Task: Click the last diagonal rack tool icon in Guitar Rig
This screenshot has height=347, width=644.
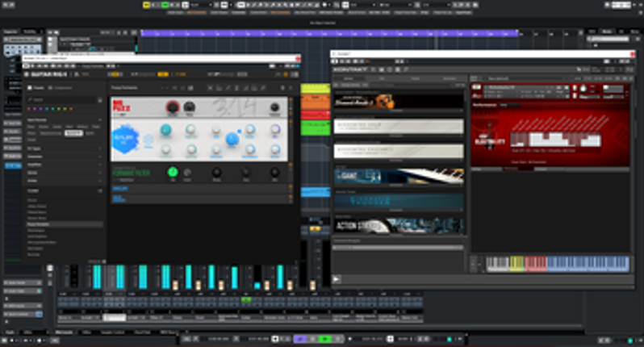Action: tap(263, 88)
